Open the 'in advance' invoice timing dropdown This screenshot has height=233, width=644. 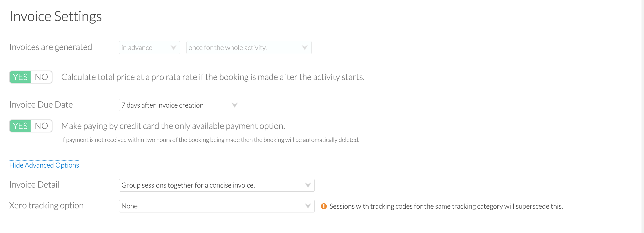tap(149, 48)
